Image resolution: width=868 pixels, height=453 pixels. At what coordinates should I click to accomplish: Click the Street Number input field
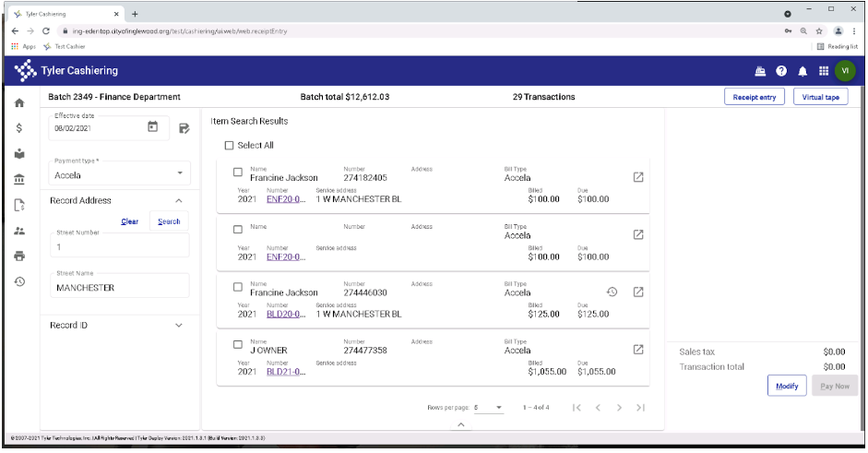(x=120, y=245)
